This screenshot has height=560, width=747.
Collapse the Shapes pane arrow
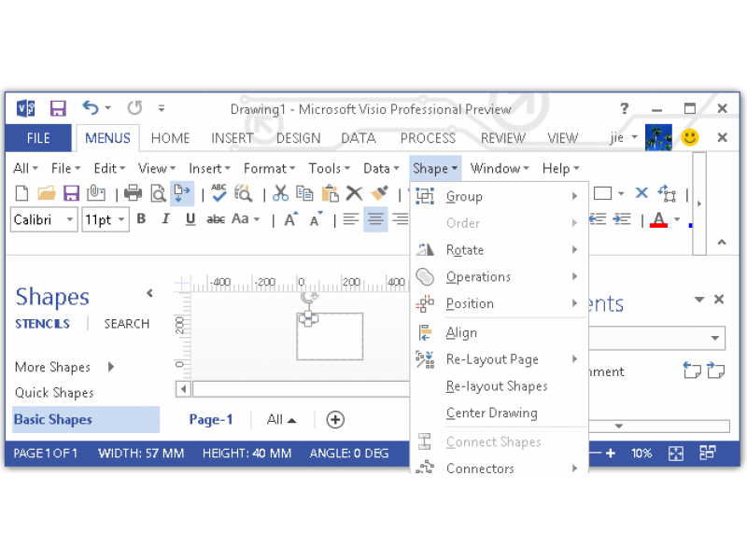click(x=149, y=293)
